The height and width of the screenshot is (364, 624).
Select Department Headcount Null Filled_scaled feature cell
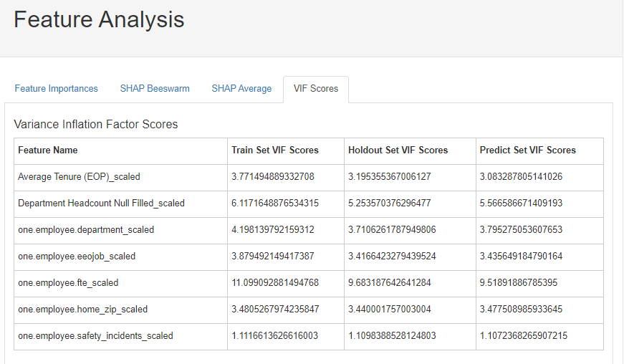click(x=101, y=203)
